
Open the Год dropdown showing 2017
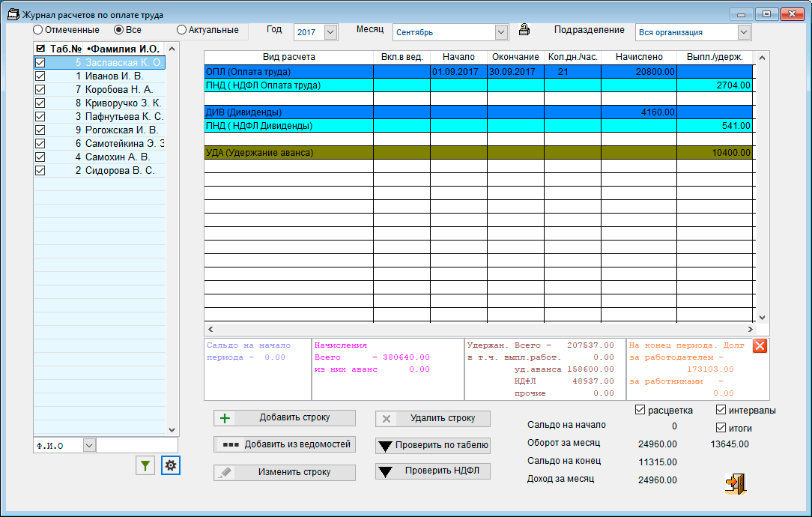[331, 32]
